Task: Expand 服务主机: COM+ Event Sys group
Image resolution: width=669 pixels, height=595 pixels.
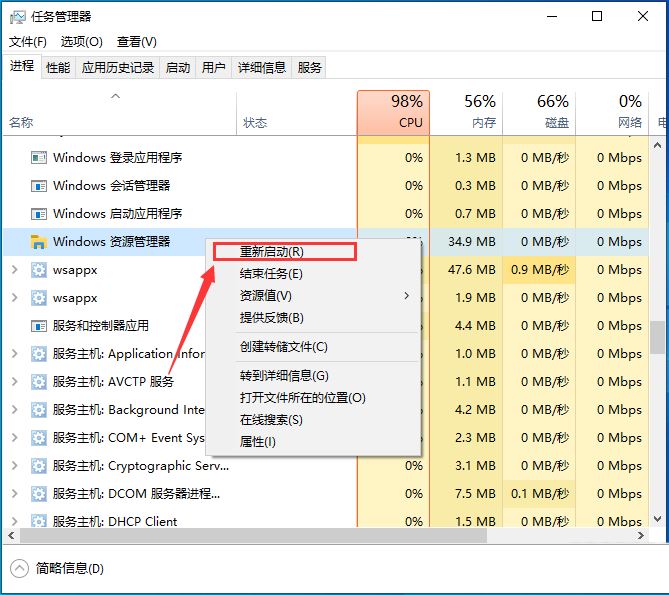Action: pyautogui.click(x=15, y=438)
